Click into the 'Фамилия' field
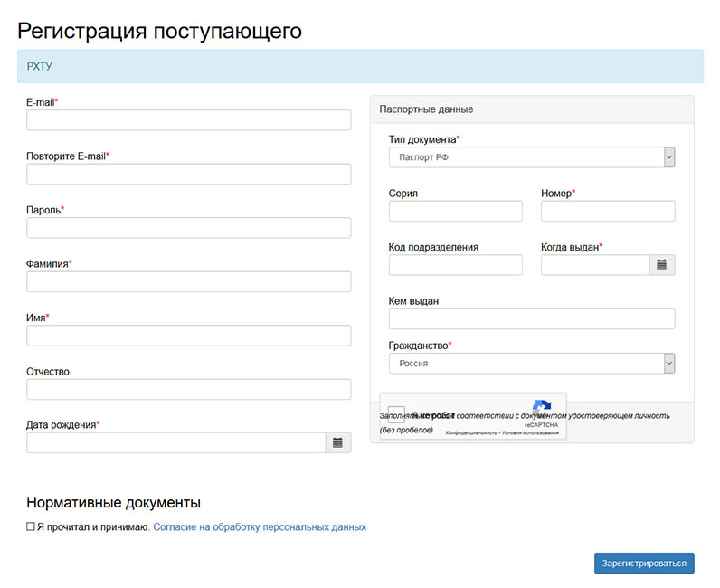 tap(188, 281)
